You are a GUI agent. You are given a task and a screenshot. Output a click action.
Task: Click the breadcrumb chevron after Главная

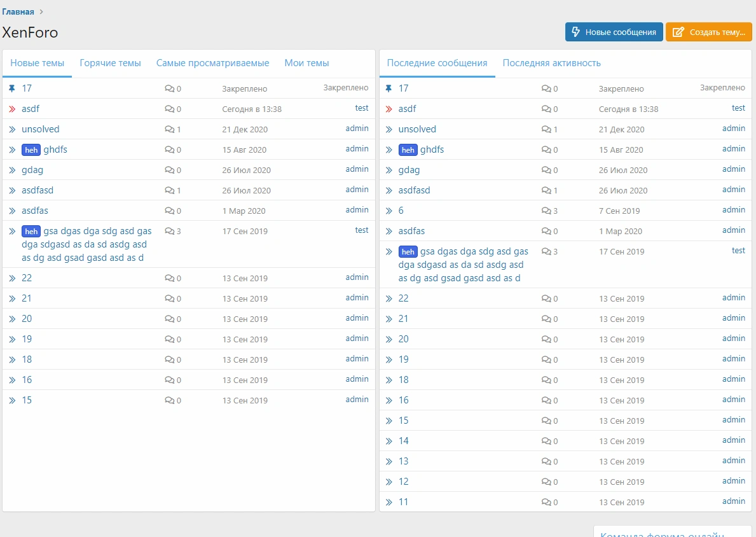[41, 11]
